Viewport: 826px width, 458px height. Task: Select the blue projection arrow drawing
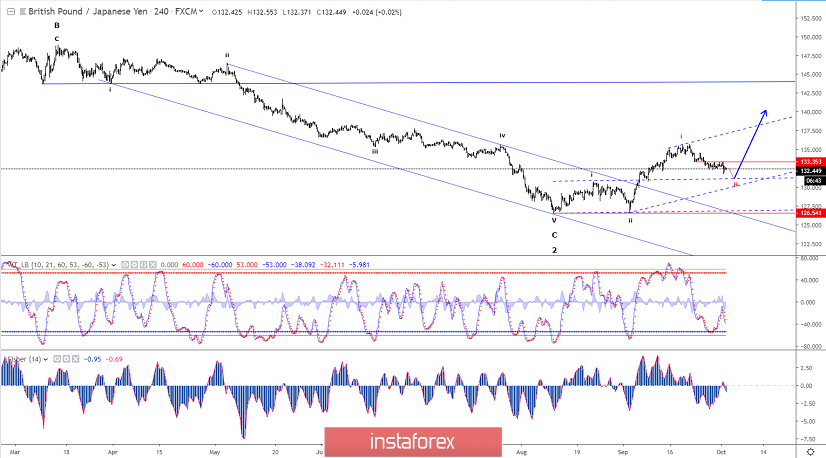point(750,143)
